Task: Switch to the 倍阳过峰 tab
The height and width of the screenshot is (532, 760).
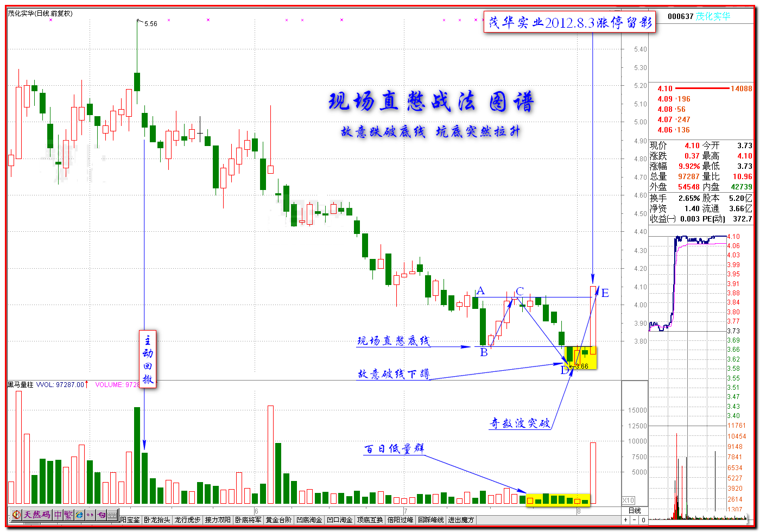Action: [x=400, y=520]
